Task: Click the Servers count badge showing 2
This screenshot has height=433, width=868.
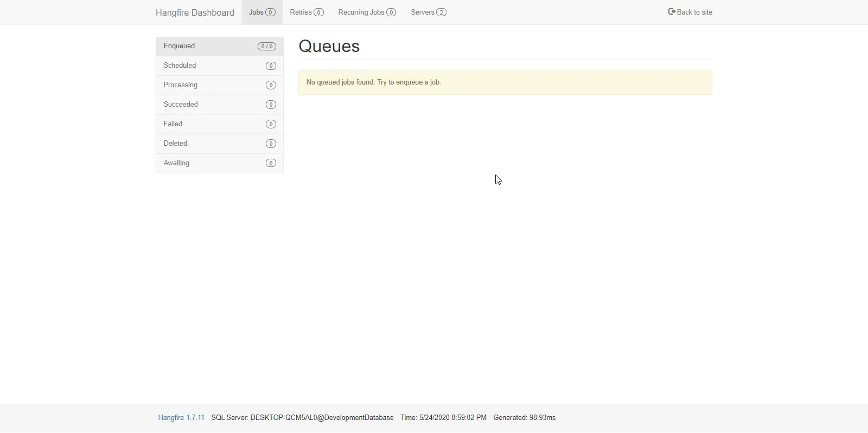Action: [441, 12]
